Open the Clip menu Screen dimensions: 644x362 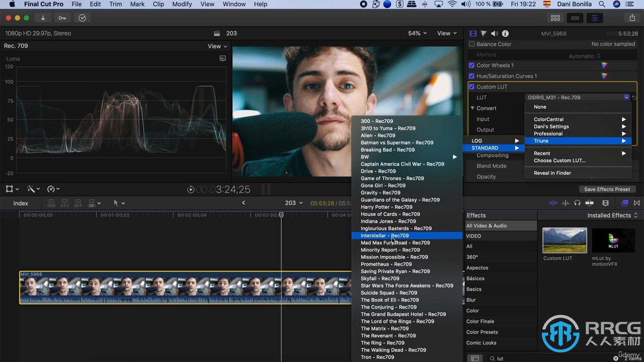[158, 4]
